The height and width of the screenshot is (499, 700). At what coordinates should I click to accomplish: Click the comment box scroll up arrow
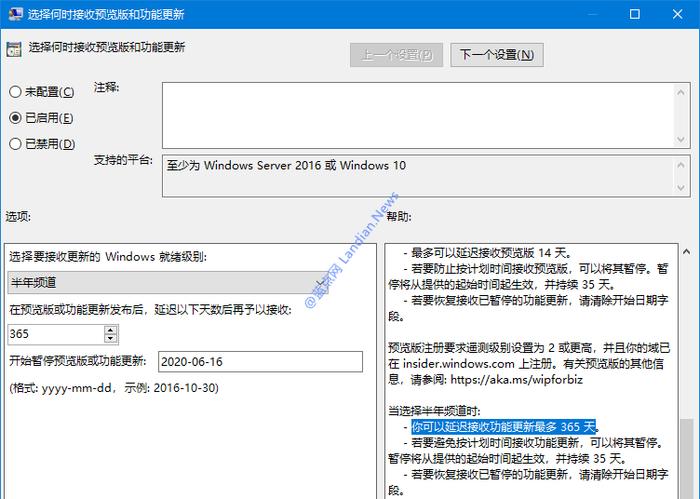pyautogui.click(x=680, y=92)
